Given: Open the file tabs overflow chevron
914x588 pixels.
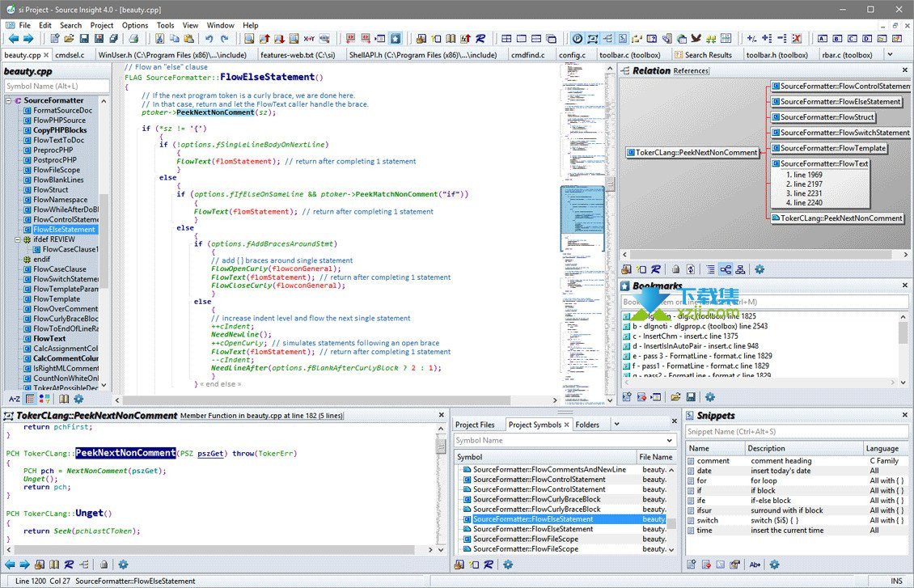Looking at the screenshot, I should [890, 54].
